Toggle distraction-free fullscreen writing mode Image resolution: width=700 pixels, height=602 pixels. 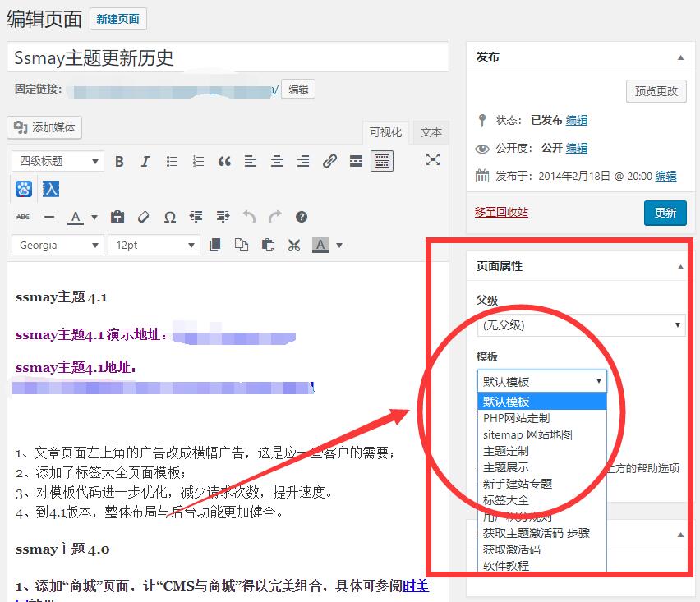point(433,161)
